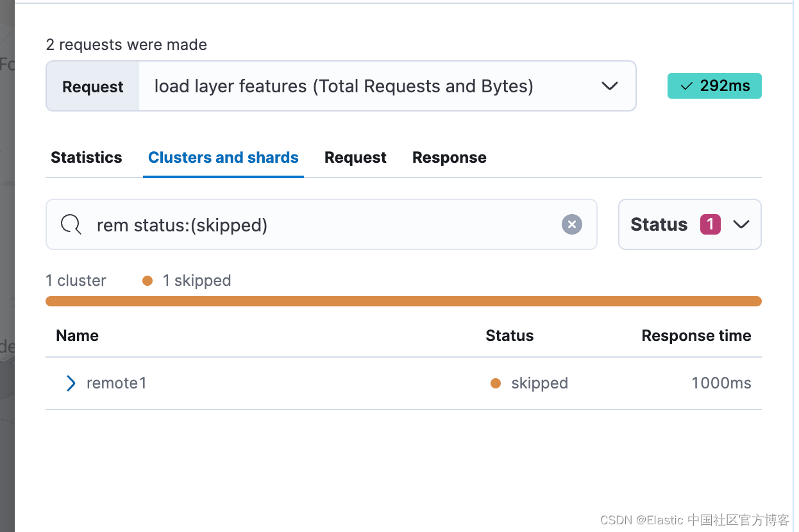799x532 pixels.
Task: Click the clear icon in the search field
Action: [x=571, y=224]
